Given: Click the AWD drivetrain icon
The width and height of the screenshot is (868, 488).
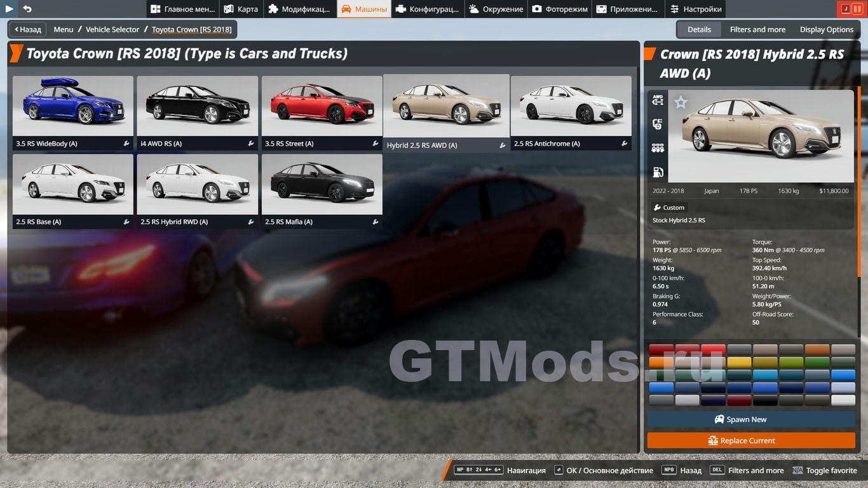Looking at the screenshot, I should pyautogui.click(x=658, y=100).
